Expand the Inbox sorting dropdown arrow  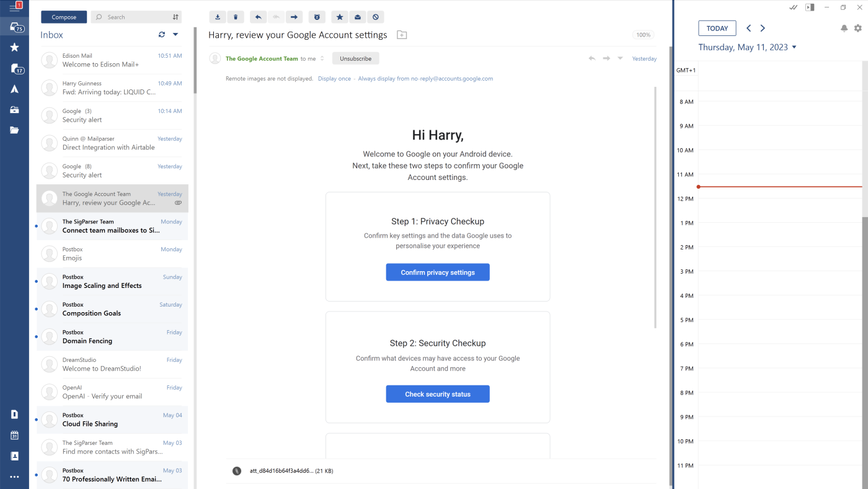[175, 34]
